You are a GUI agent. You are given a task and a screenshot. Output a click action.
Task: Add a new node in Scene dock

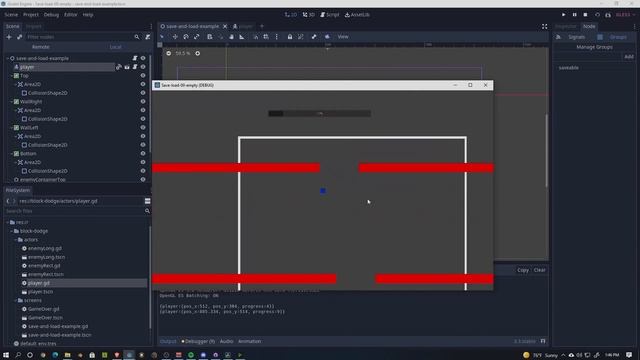pyautogui.click(x=9, y=37)
